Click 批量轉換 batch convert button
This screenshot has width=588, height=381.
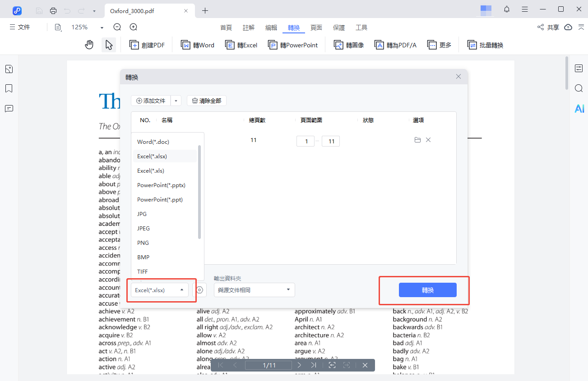486,45
